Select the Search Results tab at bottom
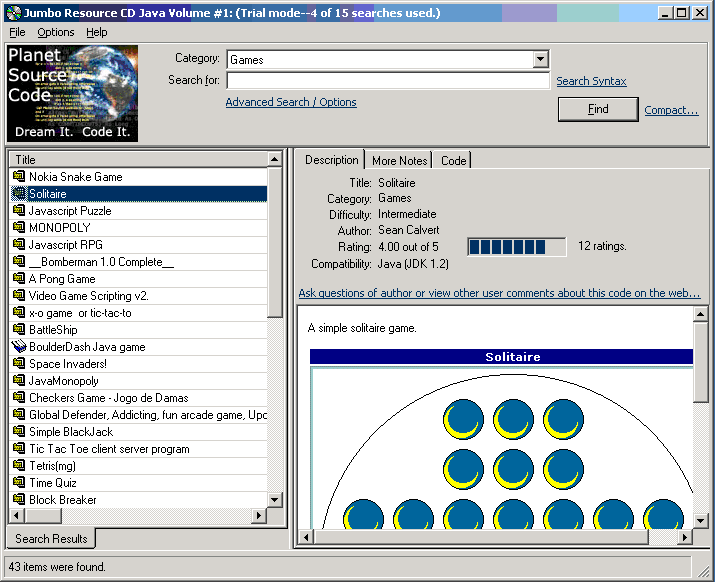 (51, 539)
